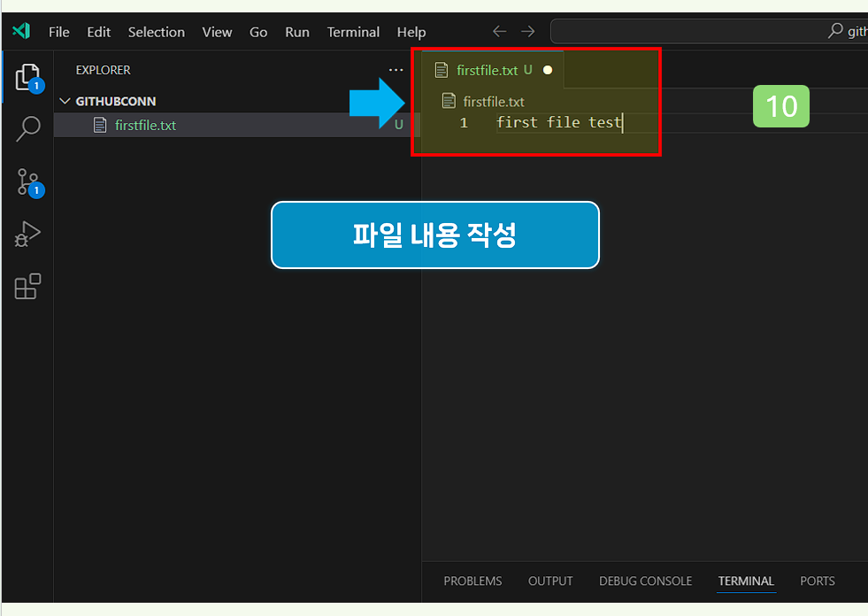Open the Explorer More Actions menu

[396, 70]
